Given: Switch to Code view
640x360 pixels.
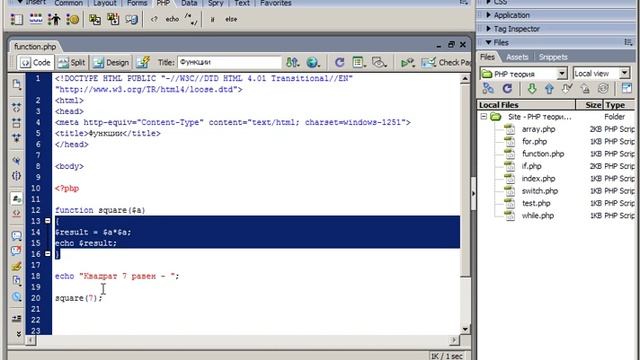Looking at the screenshot, I should click(x=36, y=62).
